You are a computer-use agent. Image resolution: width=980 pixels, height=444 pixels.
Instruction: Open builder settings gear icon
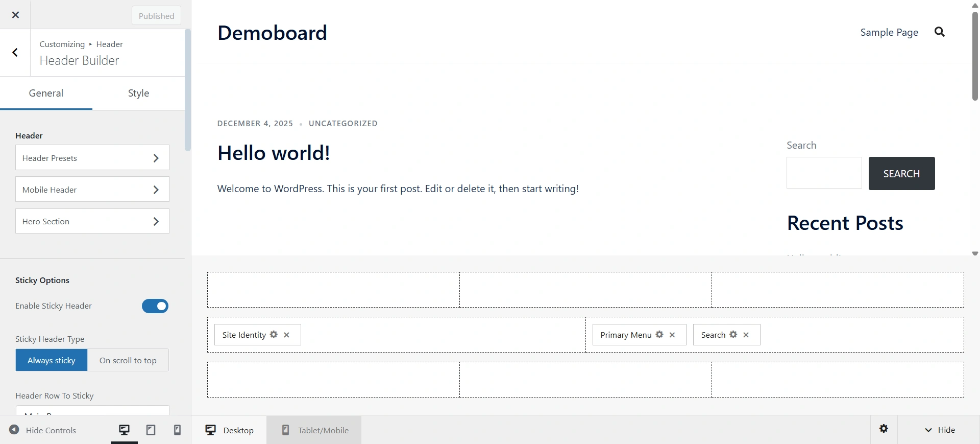[x=884, y=429]
